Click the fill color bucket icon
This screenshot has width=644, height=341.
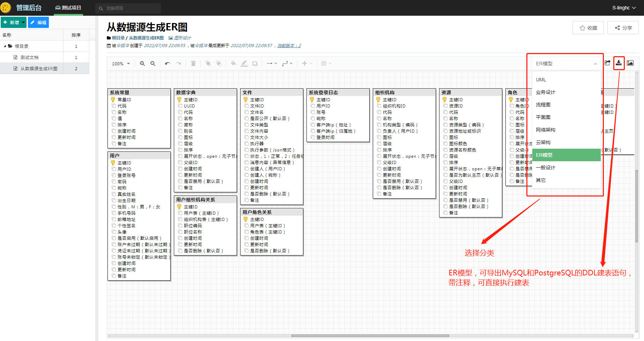click(x=234, y=64)
